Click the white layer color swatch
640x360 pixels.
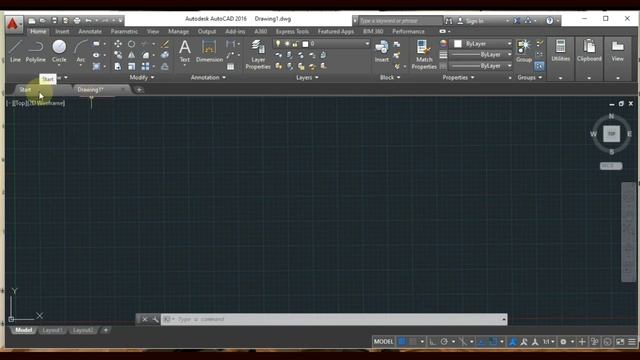pos(305,44)
